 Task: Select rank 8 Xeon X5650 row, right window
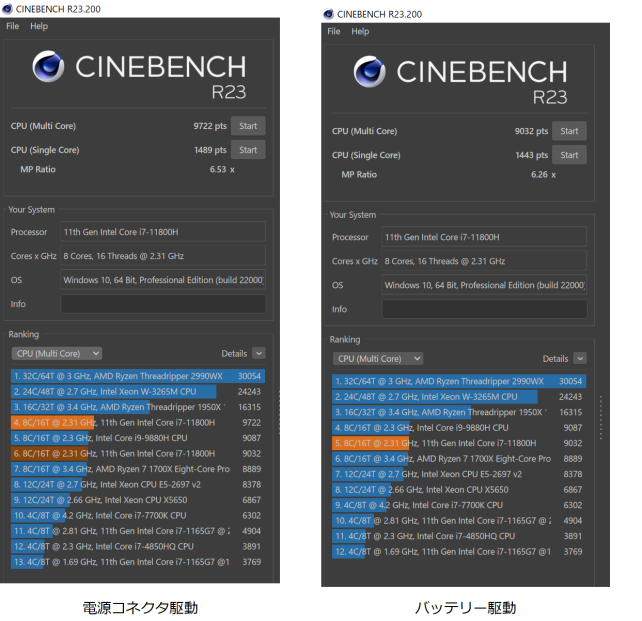tap(459, 490)
